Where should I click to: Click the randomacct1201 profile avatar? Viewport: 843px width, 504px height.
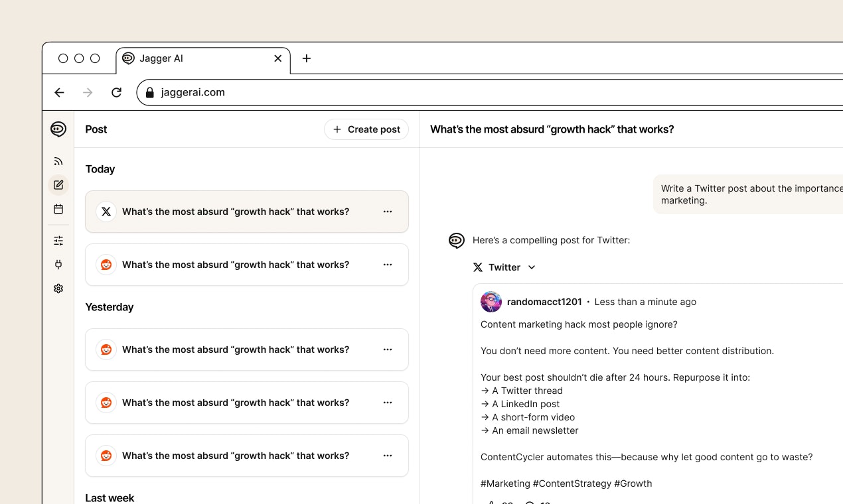491,302
